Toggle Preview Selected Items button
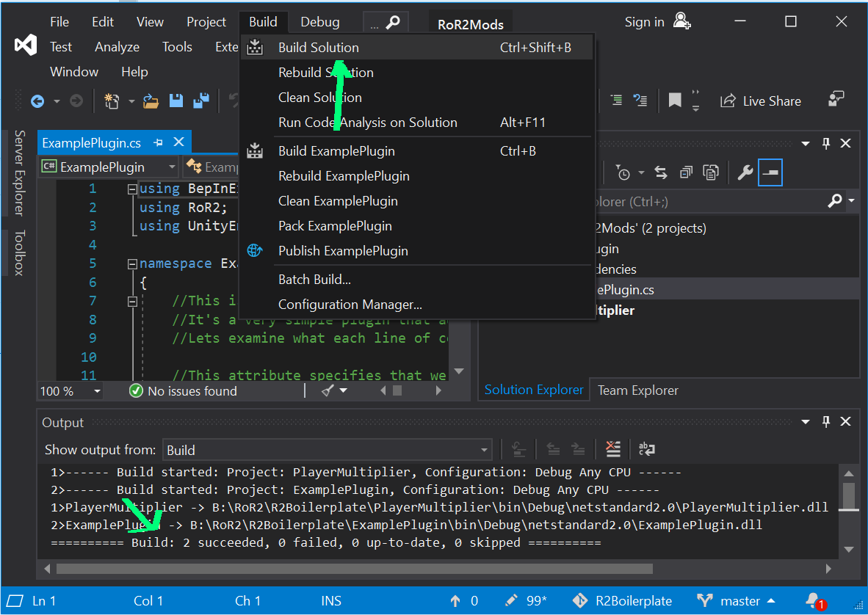 (x=770, y=172)
